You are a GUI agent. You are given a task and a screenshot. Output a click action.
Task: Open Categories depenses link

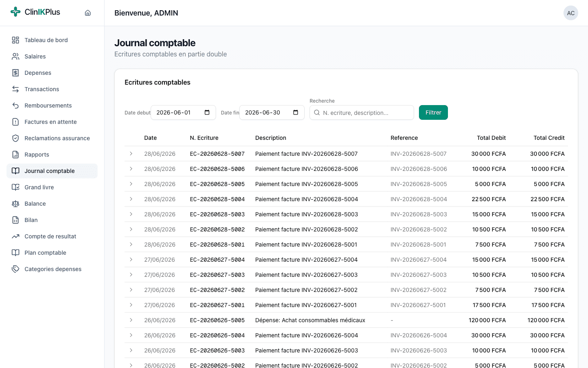(x=52, y=269)
